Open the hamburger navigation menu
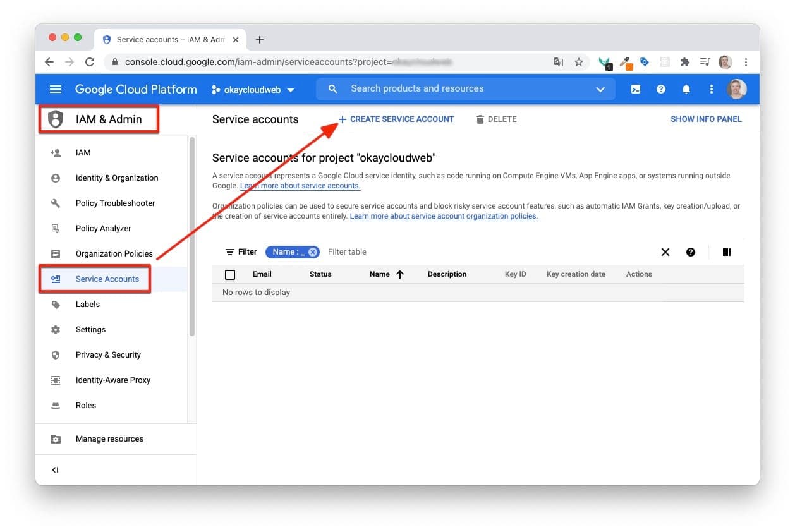Viewport: 795px width, 532px height. coord(56,89)
